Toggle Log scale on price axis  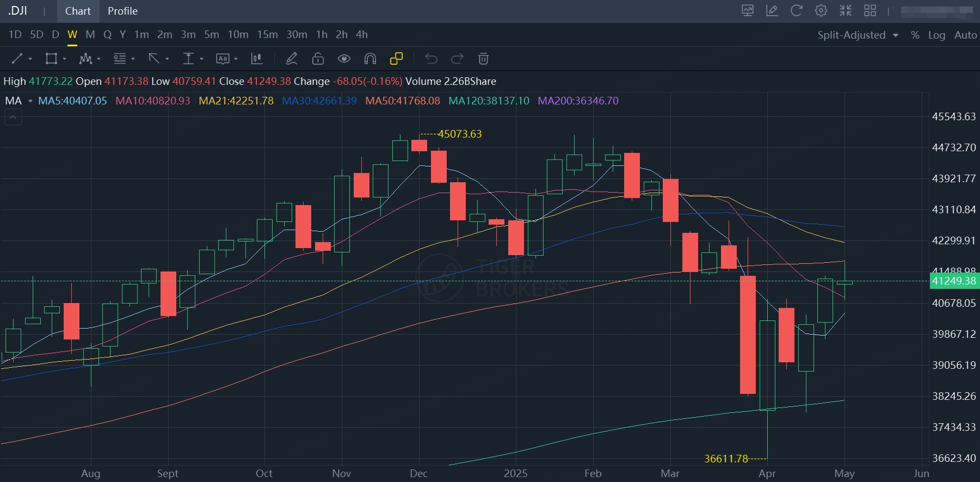(x=936, y=35)
